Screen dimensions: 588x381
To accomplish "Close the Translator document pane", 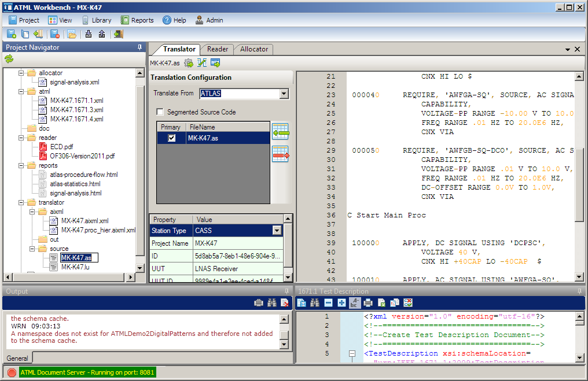I will (578, 50).
